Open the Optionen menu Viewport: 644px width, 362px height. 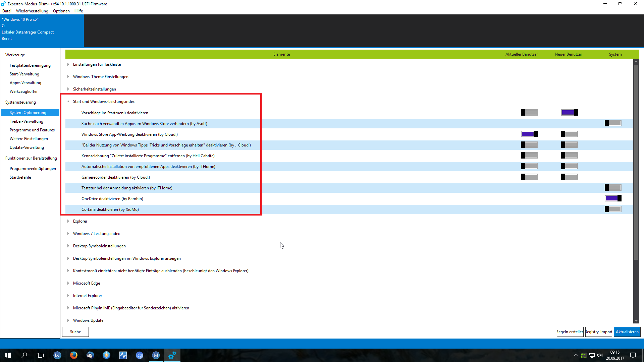click(x=61, y=11)
